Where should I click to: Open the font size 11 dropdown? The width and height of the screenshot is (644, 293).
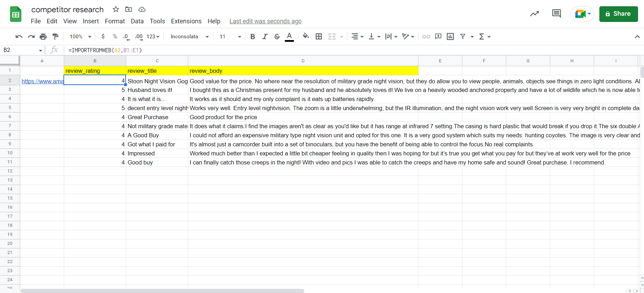(x=230, y=37)
